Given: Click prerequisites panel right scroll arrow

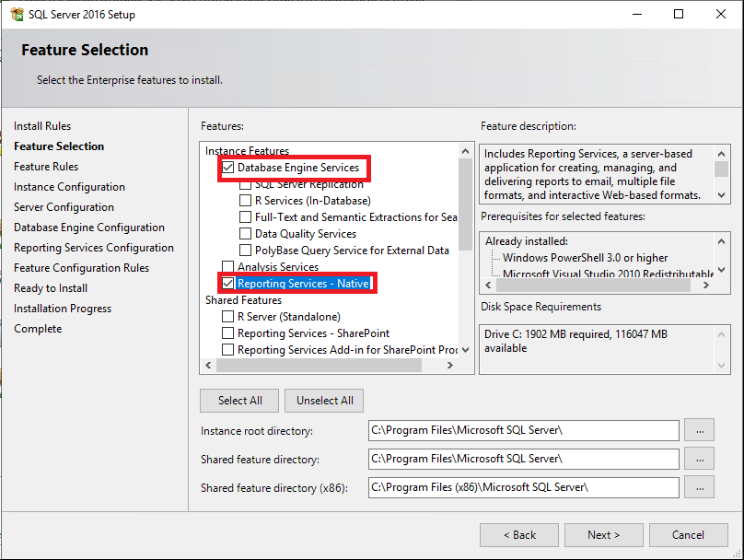Looking at the screenshot, I should (706, 286).
